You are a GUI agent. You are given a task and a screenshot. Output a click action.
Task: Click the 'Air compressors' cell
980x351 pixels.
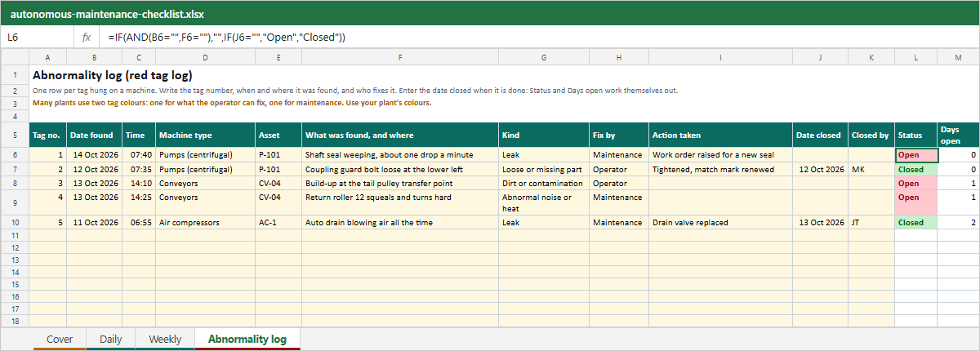click(x=205, y=222)
